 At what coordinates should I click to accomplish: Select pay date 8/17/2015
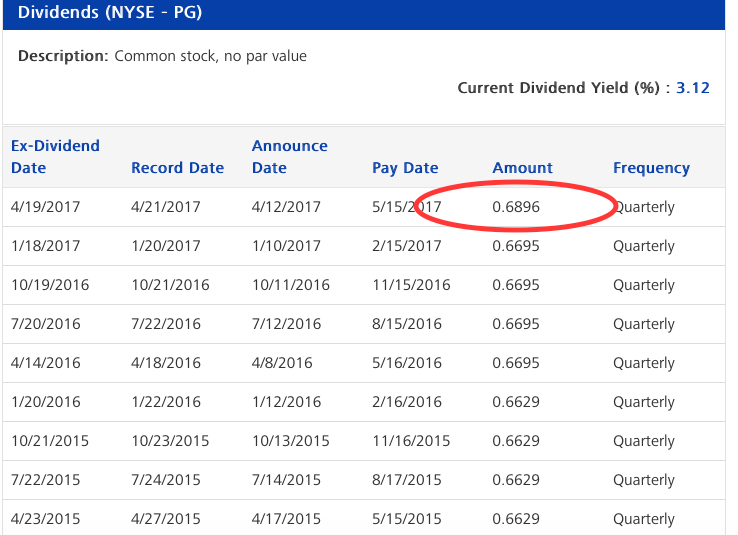pos(407,480)
